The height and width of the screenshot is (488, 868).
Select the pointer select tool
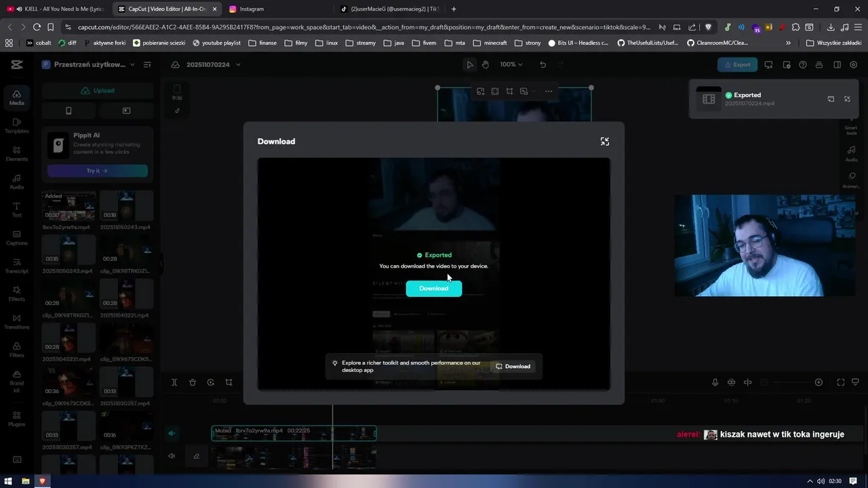[x=469, y=65]
